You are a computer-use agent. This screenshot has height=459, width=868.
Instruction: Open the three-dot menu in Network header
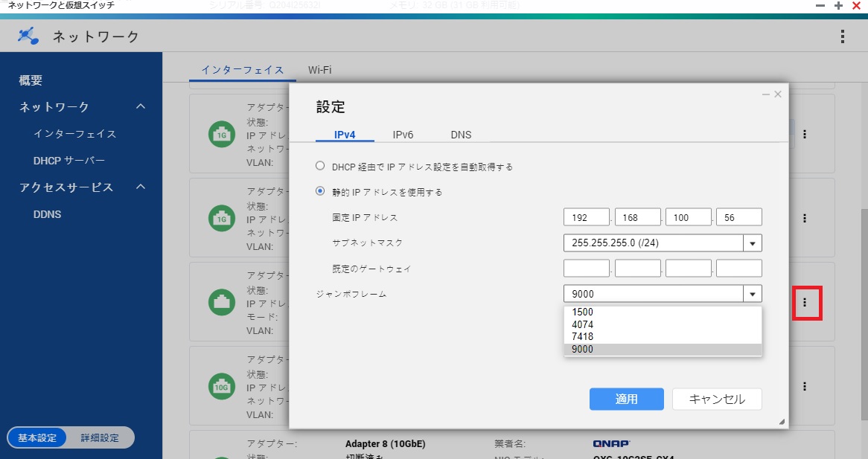click(842, 36)
